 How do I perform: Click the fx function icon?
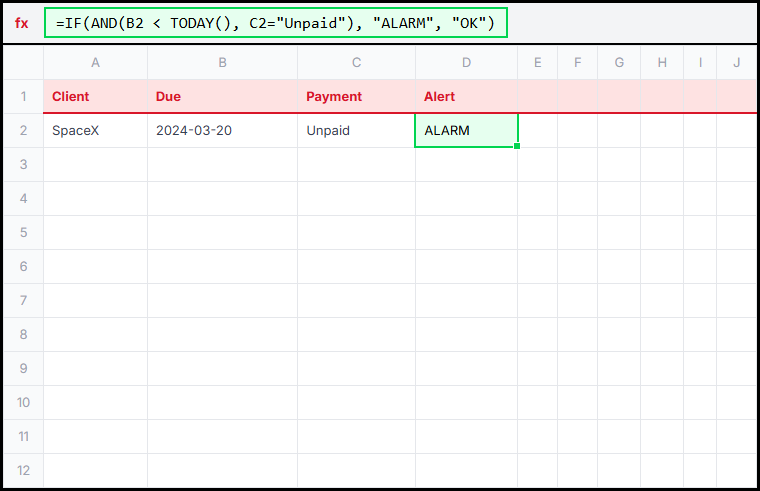pos(21,23)
